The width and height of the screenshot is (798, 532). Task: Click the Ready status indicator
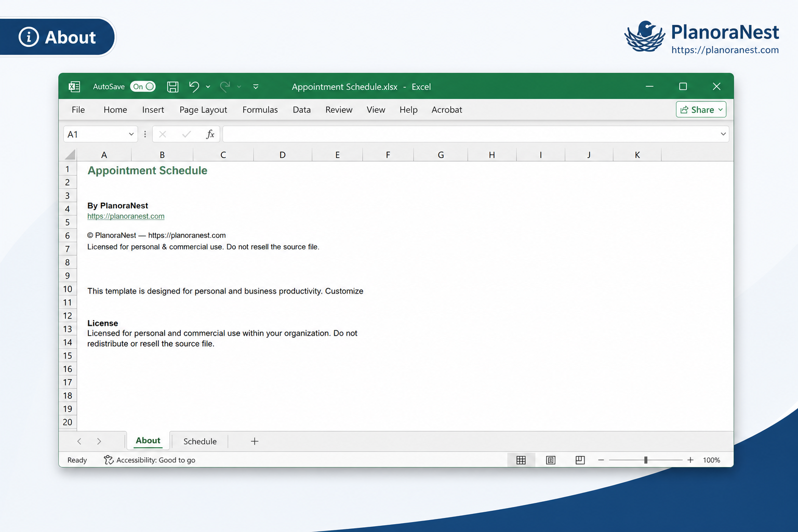pos(77,460)
